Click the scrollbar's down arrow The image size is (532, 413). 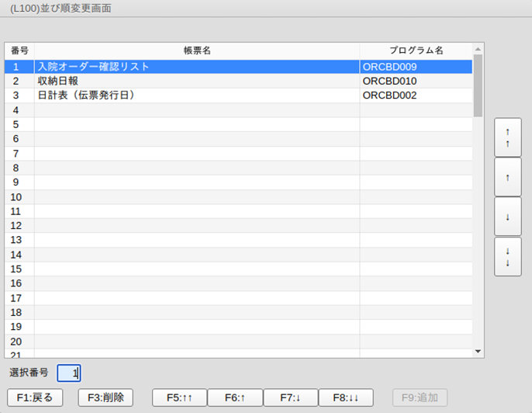click(478, 351)
